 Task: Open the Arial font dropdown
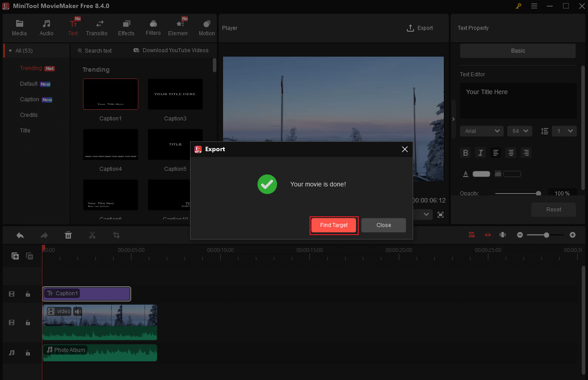481,131
